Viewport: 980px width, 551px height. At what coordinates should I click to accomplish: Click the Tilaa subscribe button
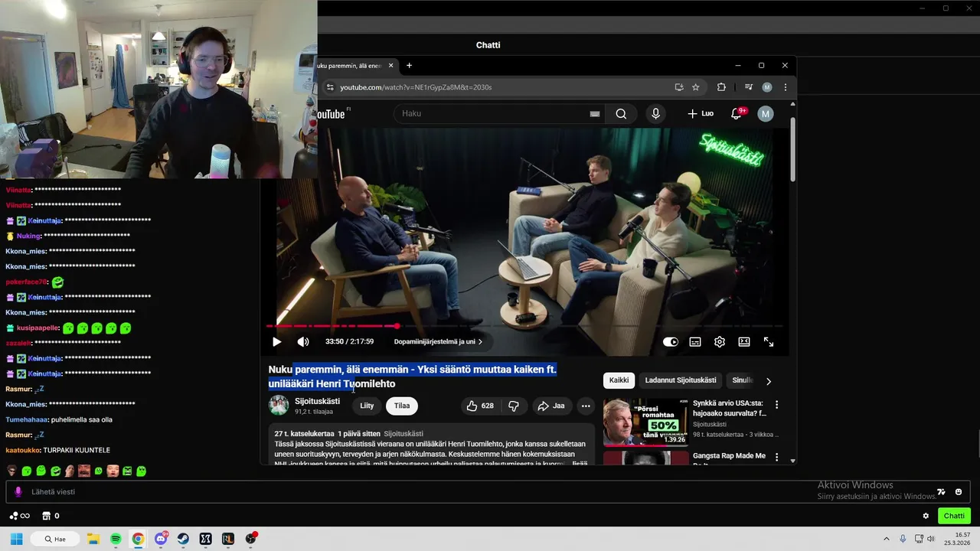(402, 406)
